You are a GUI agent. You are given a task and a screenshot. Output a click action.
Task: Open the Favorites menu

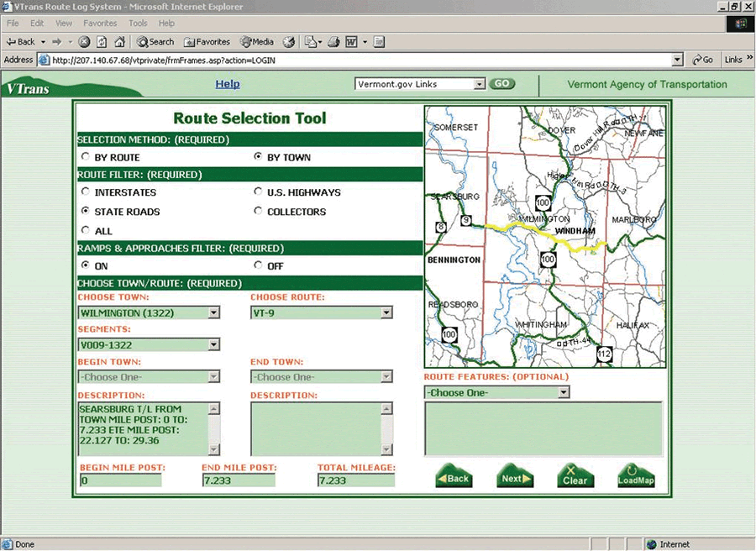tap(100, 24)
